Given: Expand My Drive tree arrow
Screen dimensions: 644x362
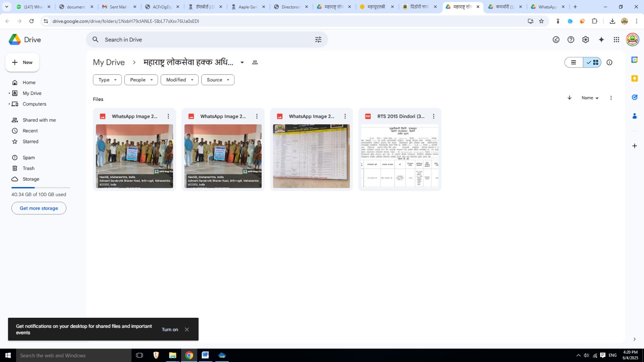Looking at the screenshot, I should pyautogui.click(x=9, y=93).
